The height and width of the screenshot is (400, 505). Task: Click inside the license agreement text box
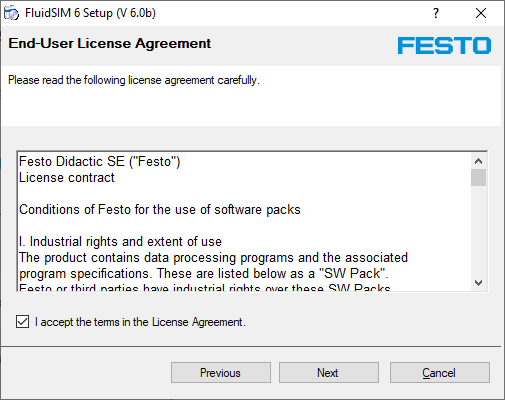(x=245, y=222)
